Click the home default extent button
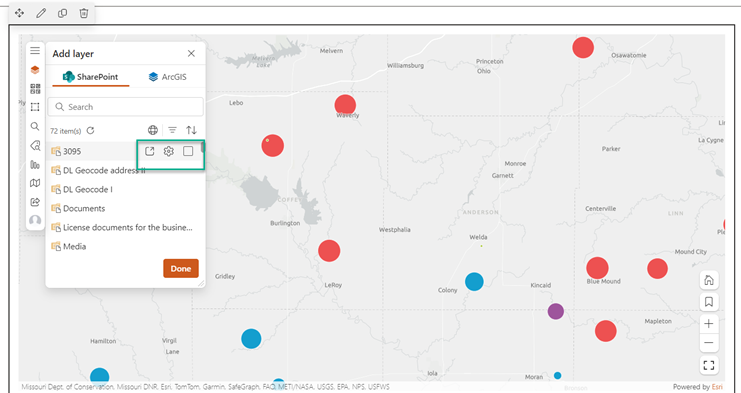The image size is (741, 393). [x=708, y=280]
